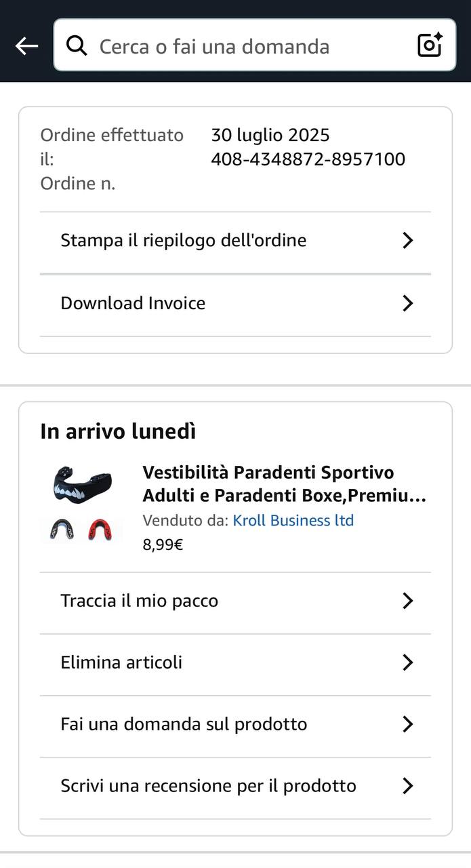Visit seller Kroll Business ltd
This screenshot has height=868, width=471.
click(293, 520)
